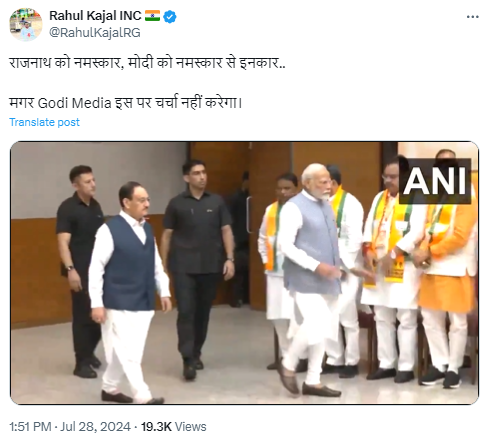Open the Rahul Kajal INC display name

point(95,16)
